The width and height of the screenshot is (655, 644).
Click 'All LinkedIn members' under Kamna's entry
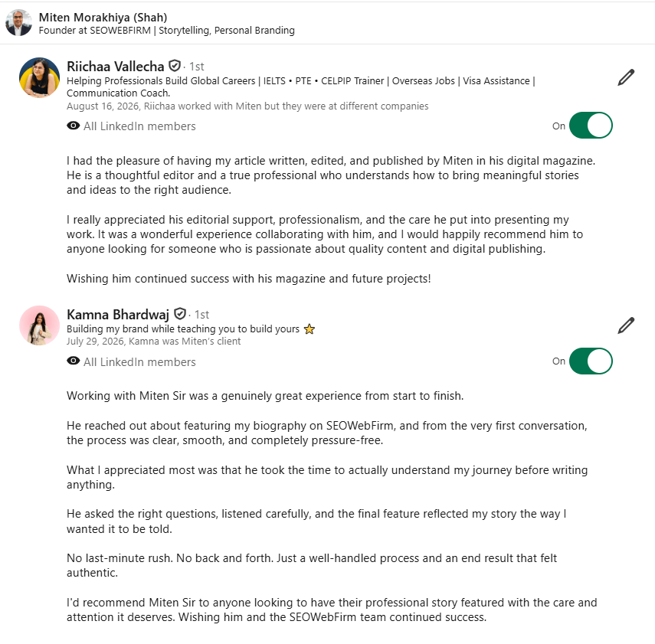139,361
